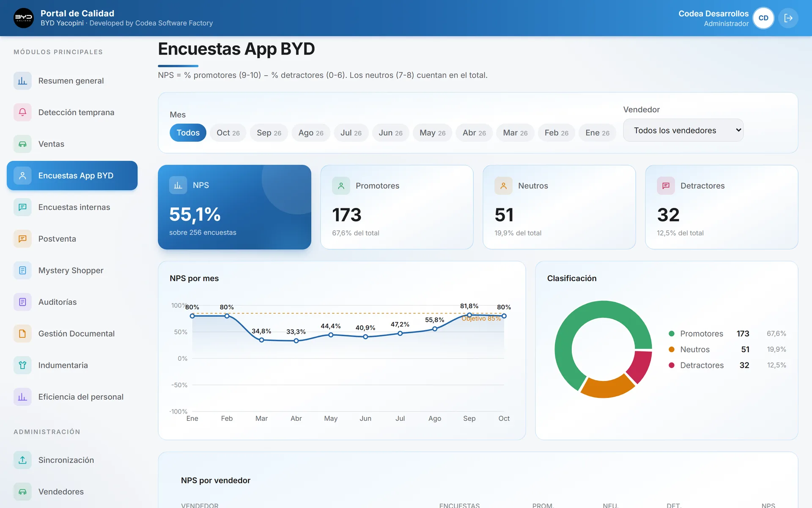812x508 pixels.
Task: Open the Mystery Shopper module
Action: pos(72,270)
